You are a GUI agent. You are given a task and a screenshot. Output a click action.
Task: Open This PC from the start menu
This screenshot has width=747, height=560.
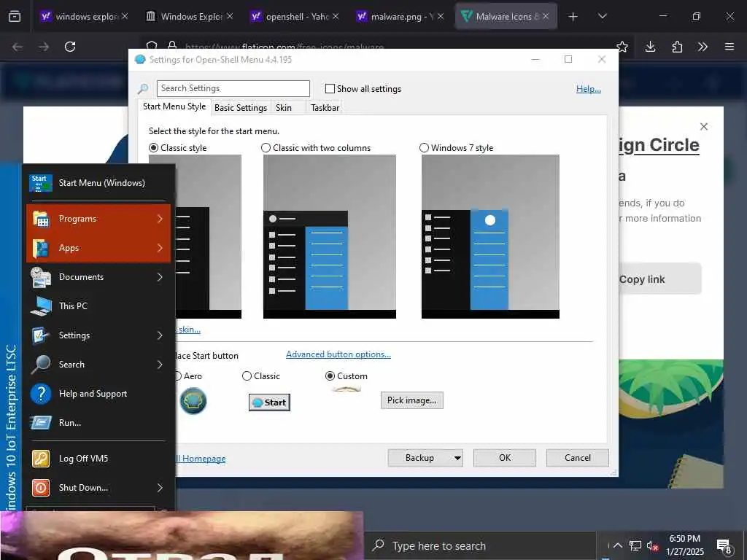[98, 306]
